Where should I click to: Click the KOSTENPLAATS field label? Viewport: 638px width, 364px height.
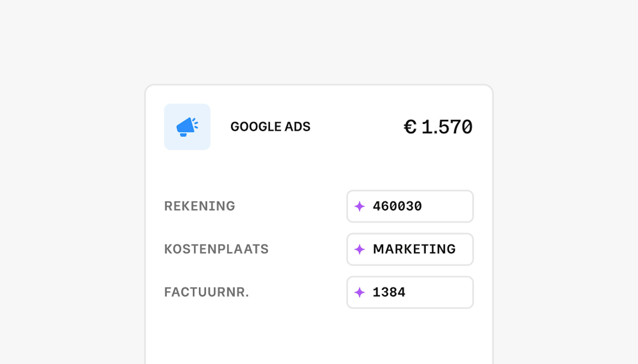click(216, 249)
